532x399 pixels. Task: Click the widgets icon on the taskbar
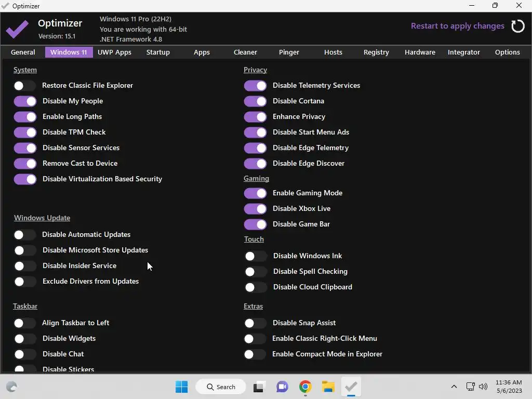point(11,387)
